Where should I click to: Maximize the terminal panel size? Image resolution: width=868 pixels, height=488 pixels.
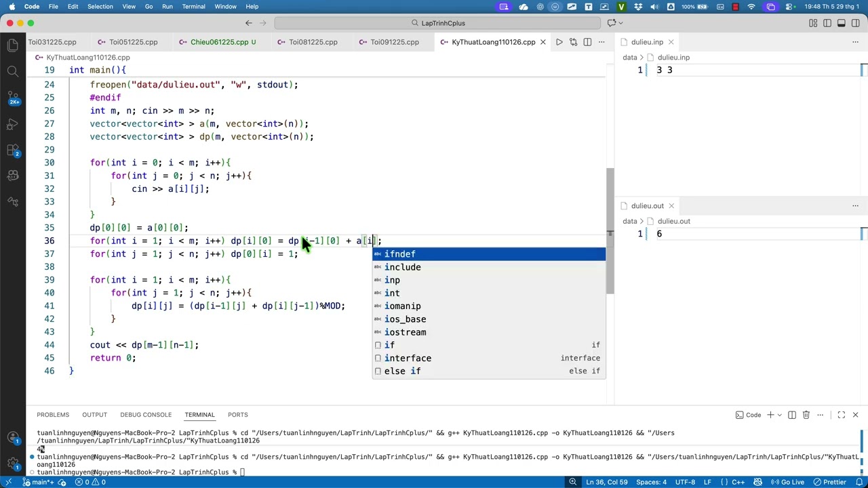(841, 415)
